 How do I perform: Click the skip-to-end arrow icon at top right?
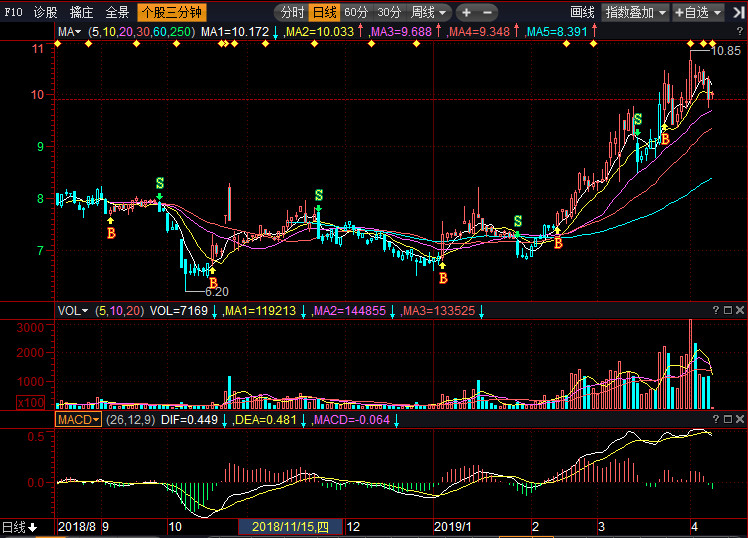coord(738,12)
